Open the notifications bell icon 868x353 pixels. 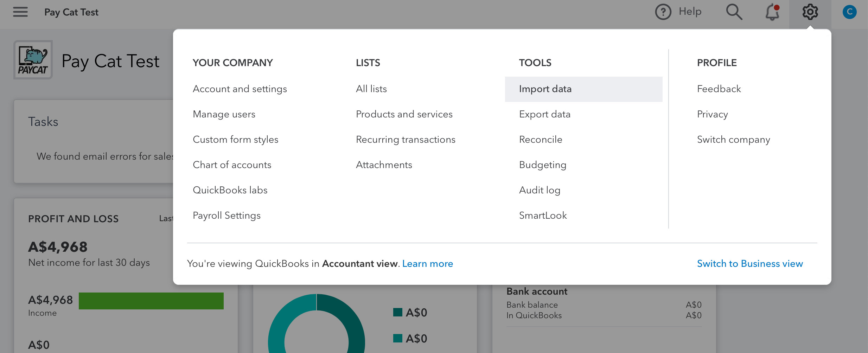point(772,12)
